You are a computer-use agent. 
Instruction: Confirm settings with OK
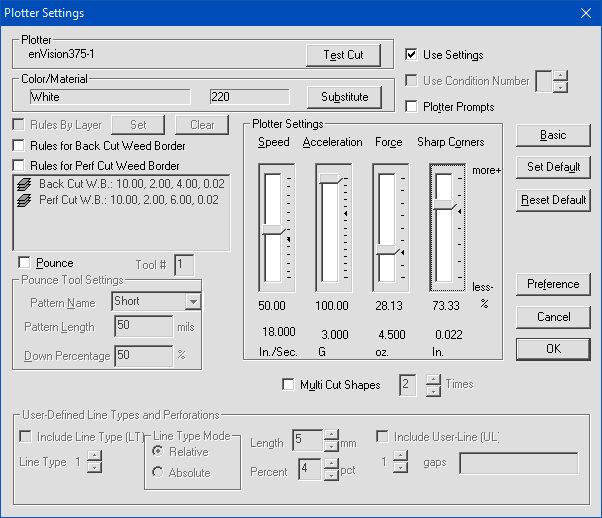(553, 349)
